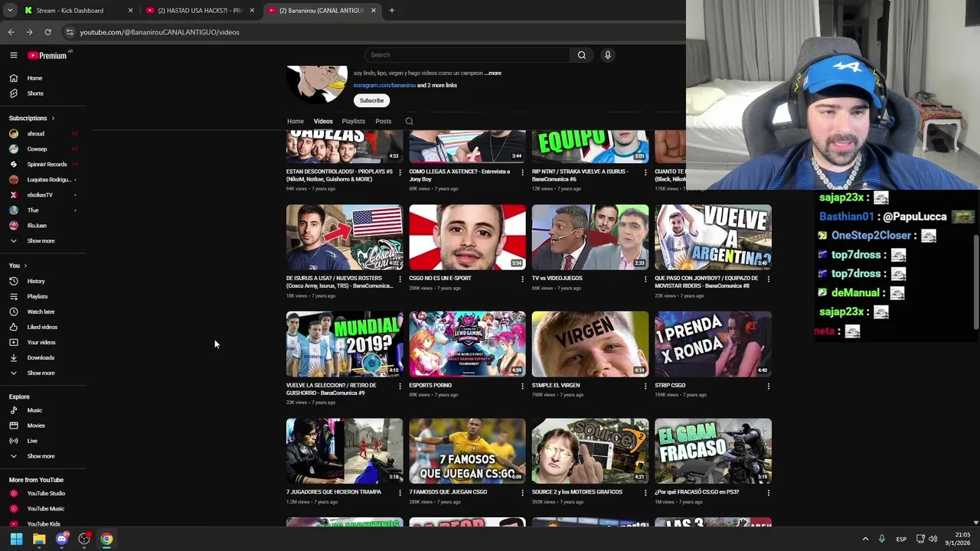Open video title CSGO NO ES UN E-SPORT
The width and height of the screenshot is (980, 551).
[440, 279]
